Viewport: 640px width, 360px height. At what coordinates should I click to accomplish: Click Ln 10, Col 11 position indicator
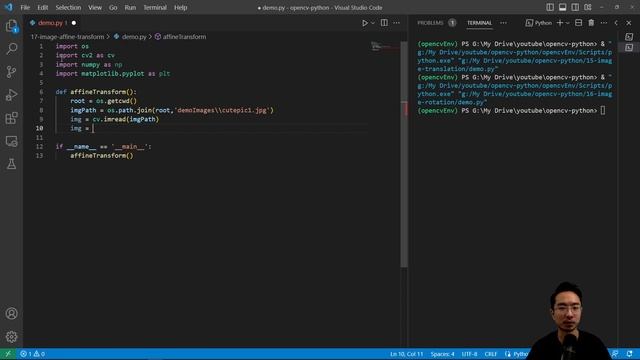coord(406,354)
